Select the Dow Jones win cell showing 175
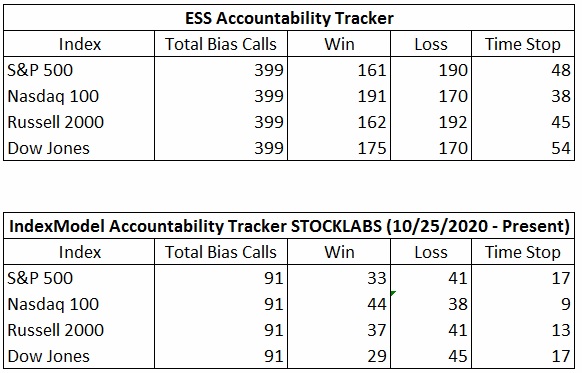 pyautogui.click(x=339, y=148)
